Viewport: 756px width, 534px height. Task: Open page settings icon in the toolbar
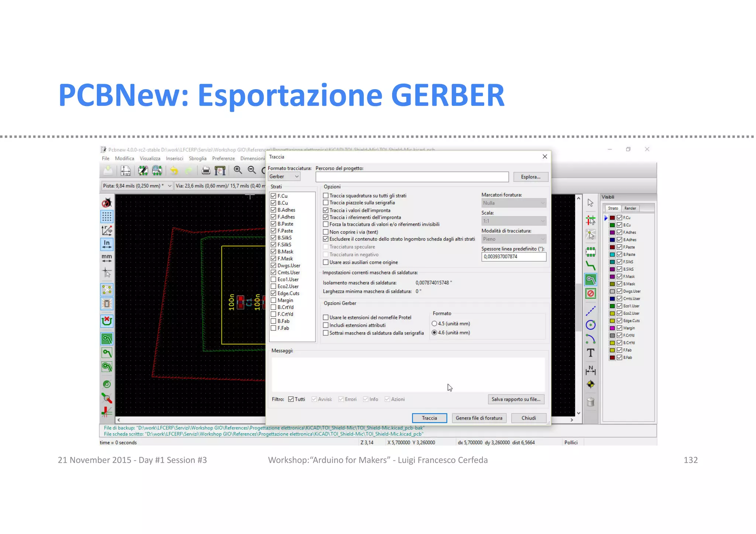tap(126, 170)
